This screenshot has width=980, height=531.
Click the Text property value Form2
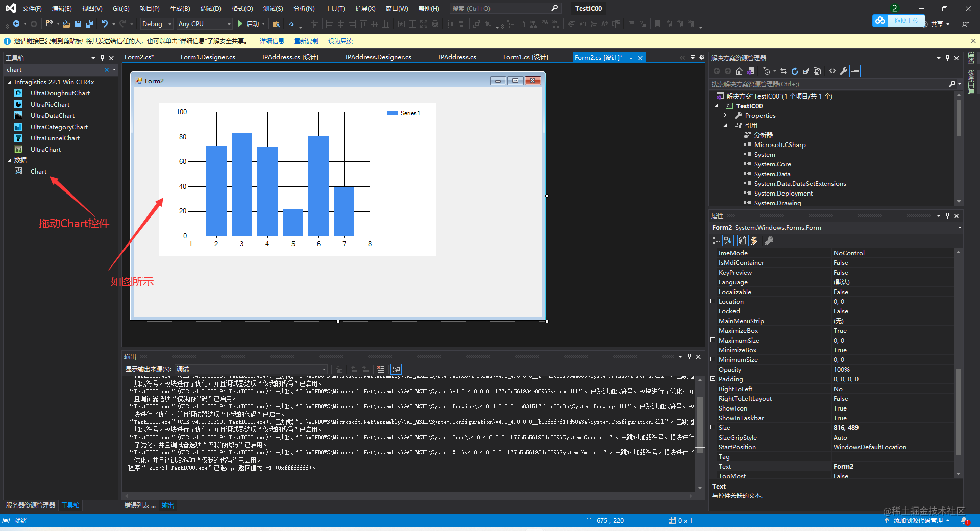[x=892, y=467]
